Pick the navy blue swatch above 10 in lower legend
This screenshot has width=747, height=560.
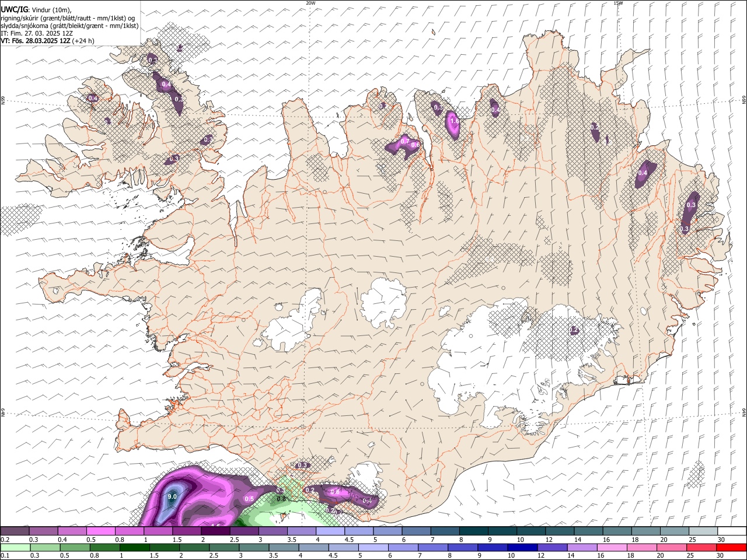pyautogui.click(x=522, y=548)
